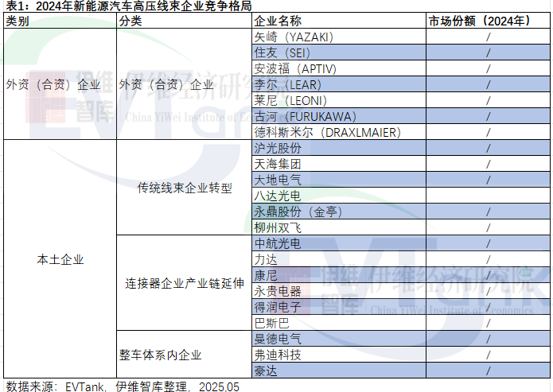This screenshot has width=553, height=392.
Task: Select the 莱尼（LEONI） row cell
Action: pyautogui.click(x=290, y=100)
